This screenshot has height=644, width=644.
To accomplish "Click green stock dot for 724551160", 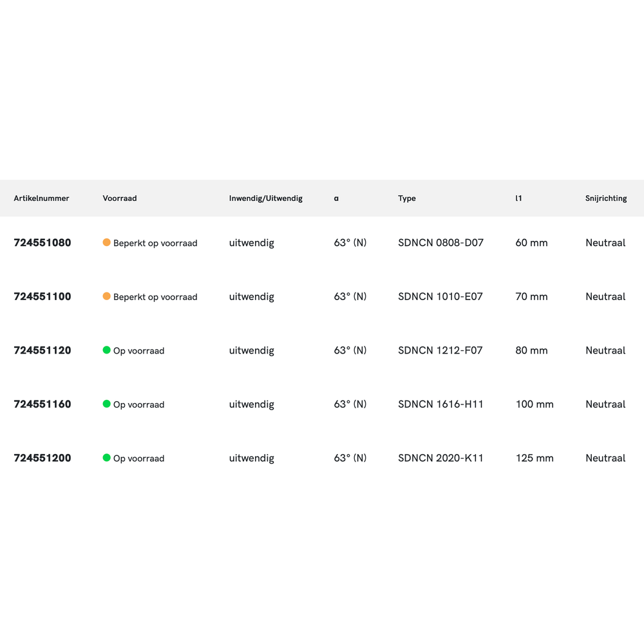I will pyautogui.click(x=107, y=404).
